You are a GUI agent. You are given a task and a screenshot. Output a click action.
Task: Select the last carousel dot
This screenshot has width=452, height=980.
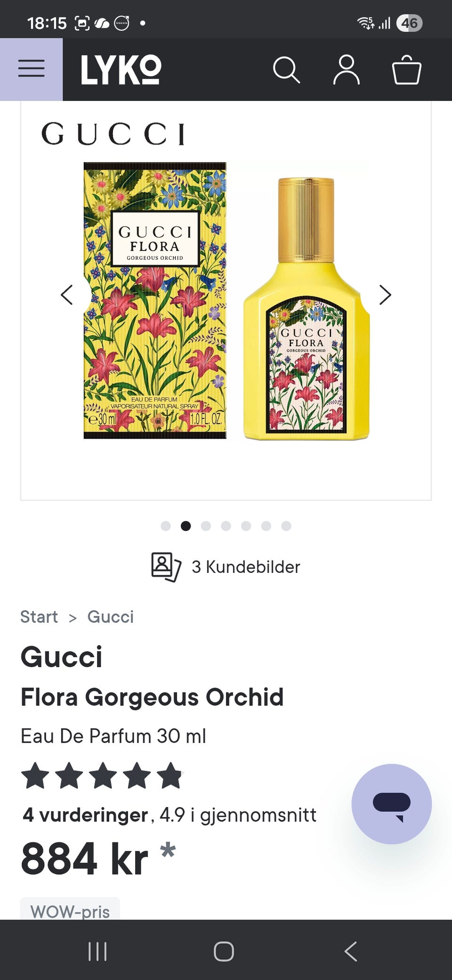coord(286,526)
